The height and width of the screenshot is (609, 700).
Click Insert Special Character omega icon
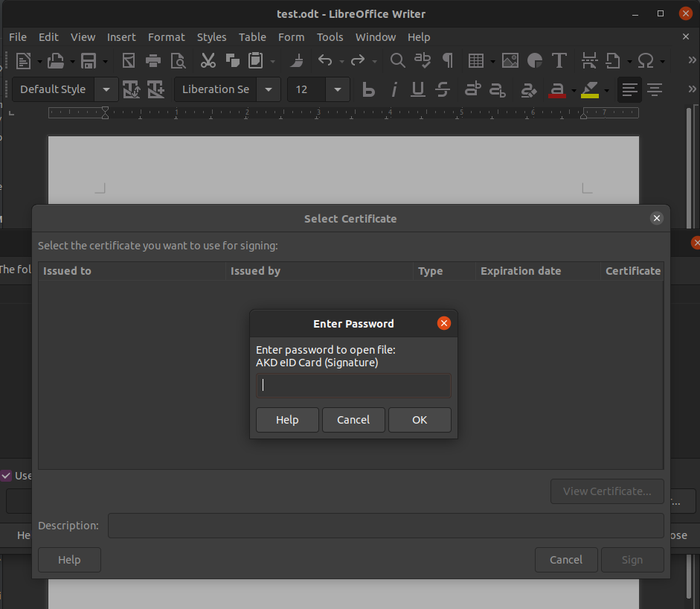pos(646,61)
